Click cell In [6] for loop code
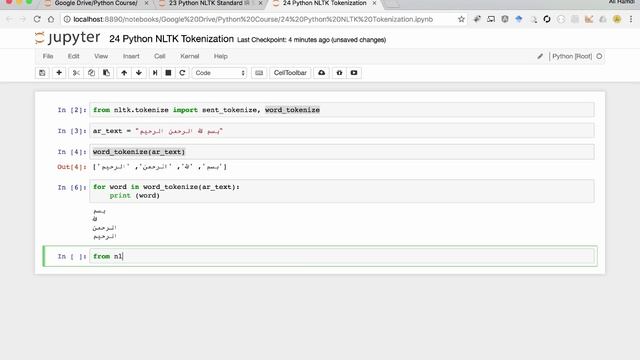 (342, 191)
